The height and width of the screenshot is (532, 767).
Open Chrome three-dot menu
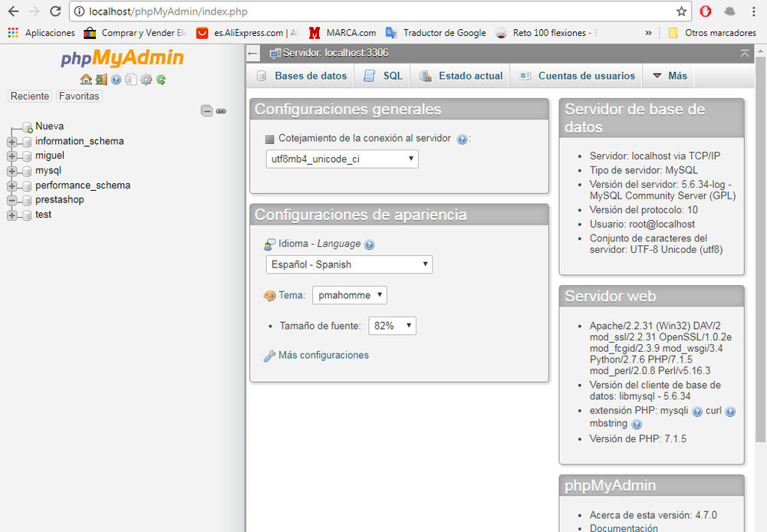(754, 11)
